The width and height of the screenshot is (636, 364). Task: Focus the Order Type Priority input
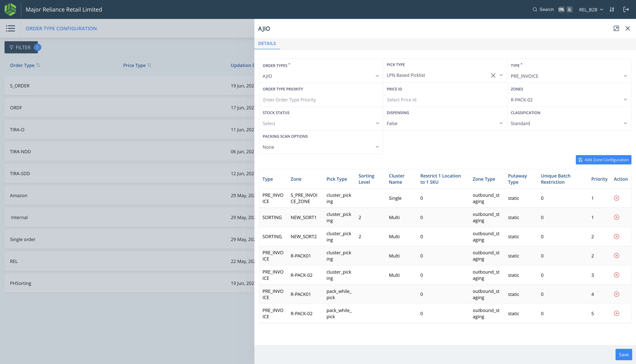[x=321, y=100]
